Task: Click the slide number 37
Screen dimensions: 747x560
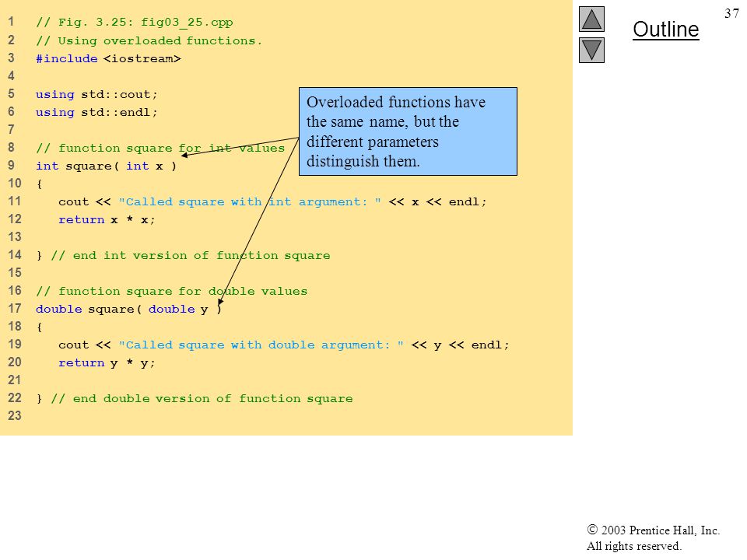Action: pos(731,13)
